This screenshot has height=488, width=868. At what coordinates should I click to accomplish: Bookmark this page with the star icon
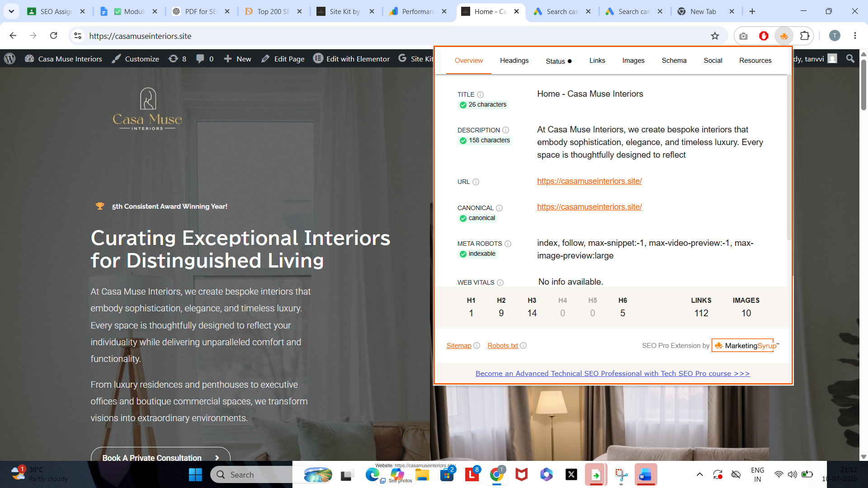pos(715,36)
